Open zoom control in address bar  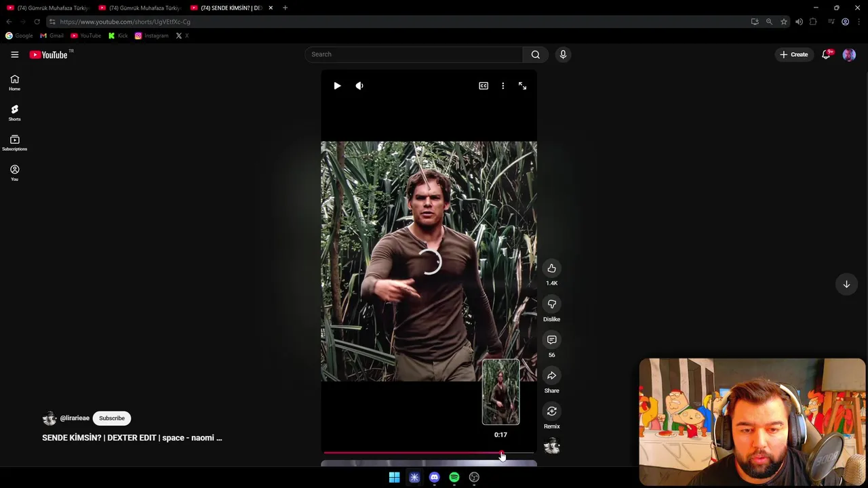coord(769,22)
